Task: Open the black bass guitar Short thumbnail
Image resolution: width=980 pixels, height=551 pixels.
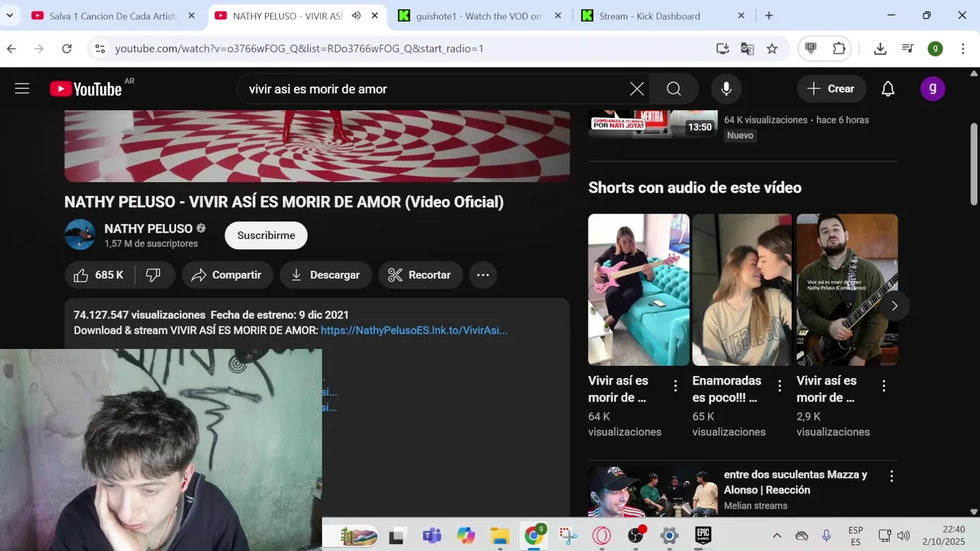Action: 847,289
